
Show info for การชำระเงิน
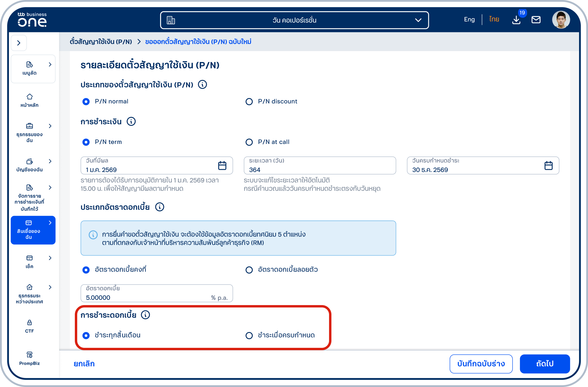tap(131, 121)
